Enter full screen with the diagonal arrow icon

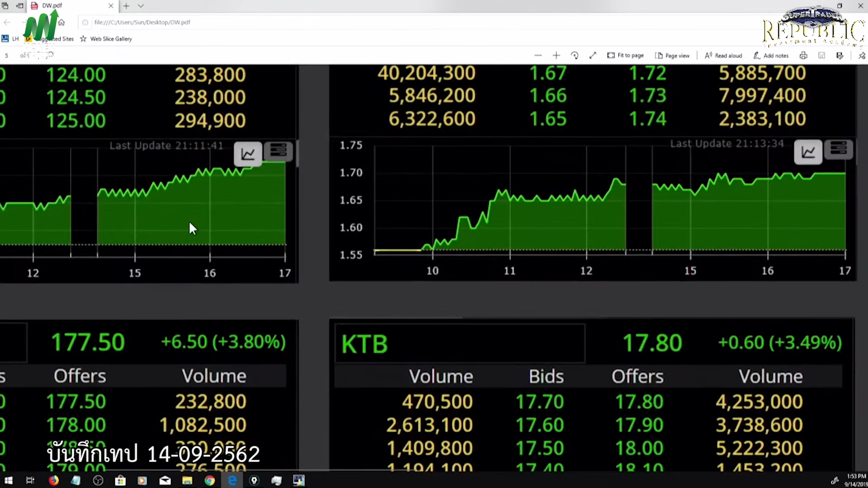pyautogui.click(x=593, y=55)
